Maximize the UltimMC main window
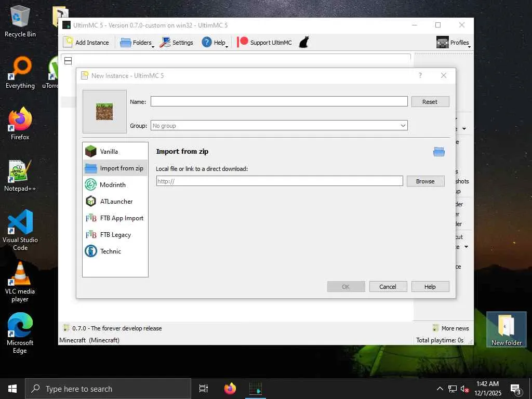The height and width of the screenshot is (399, 532). tap(438, 25)
